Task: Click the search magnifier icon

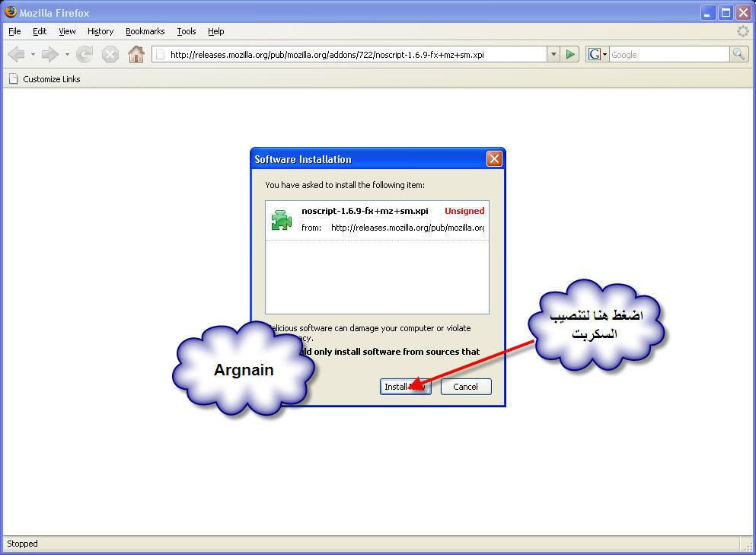Action: tap(738, 54)
